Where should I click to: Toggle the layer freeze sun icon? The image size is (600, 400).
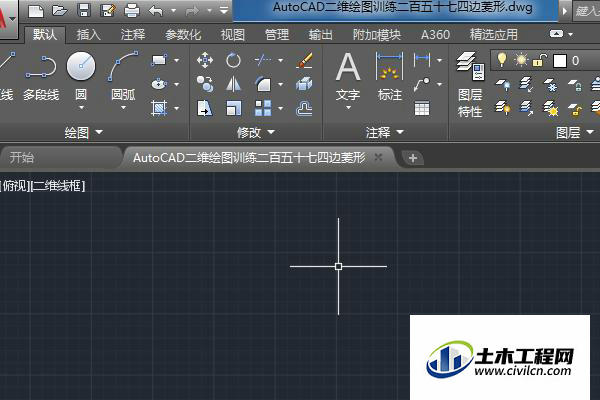521,60
